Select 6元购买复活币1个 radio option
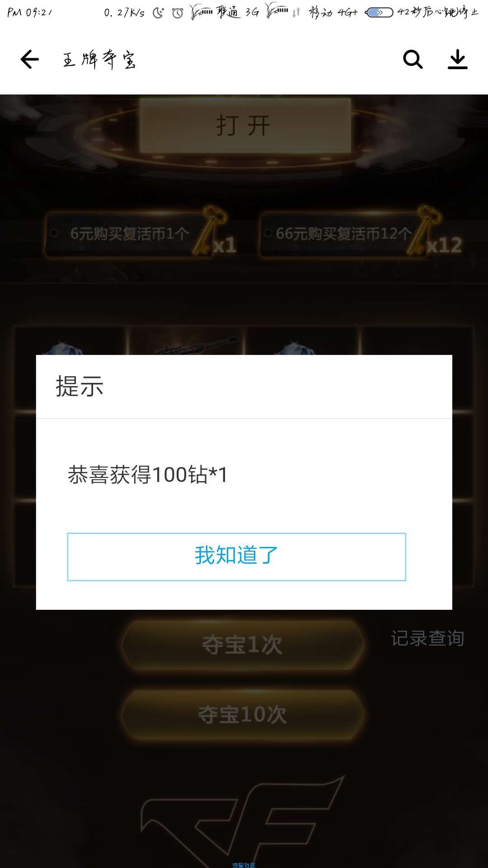The height and width of the screenshot is (868, 488). click(53, 233)
